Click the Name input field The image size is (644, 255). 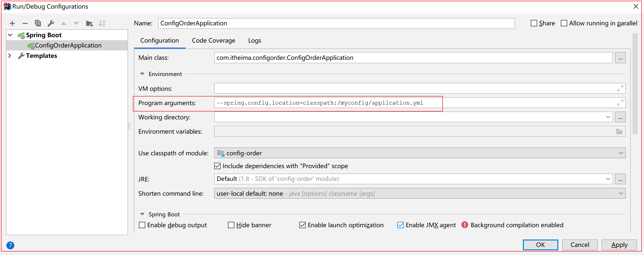pyautogui.click(x=336, y=23)
